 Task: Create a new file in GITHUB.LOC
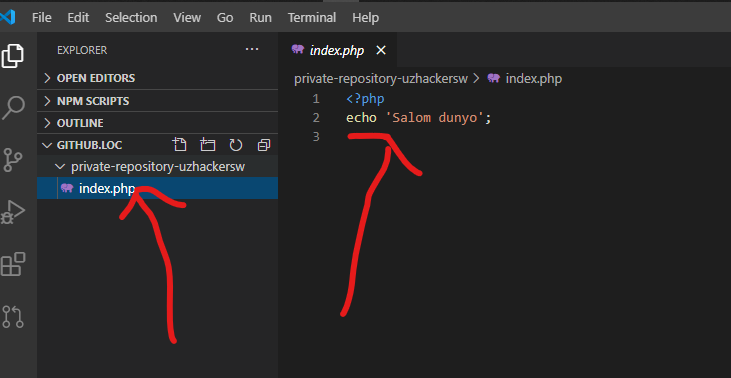pos(179,145)
